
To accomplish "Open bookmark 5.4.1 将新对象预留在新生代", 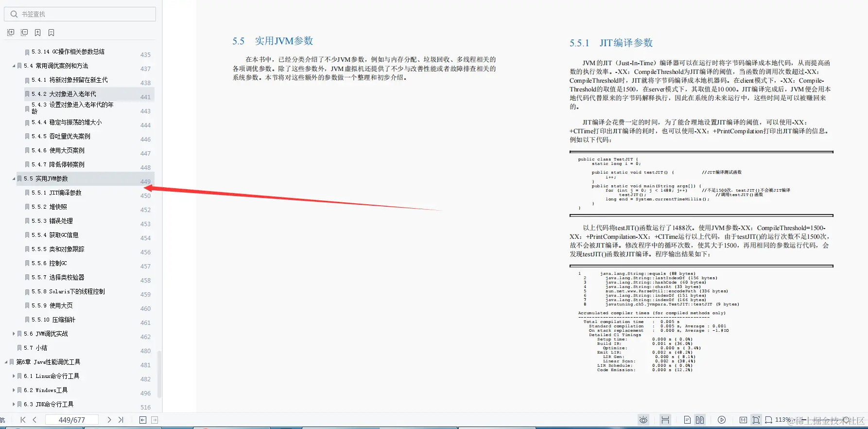I will [x=69, y=80].
